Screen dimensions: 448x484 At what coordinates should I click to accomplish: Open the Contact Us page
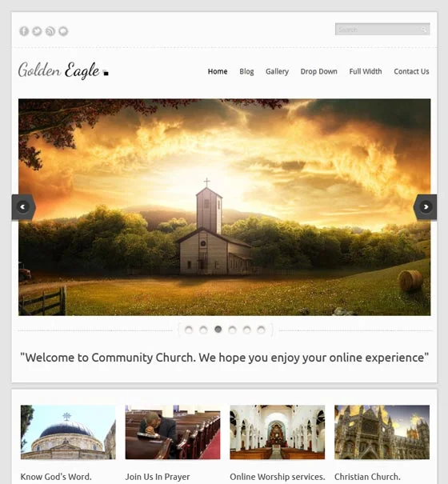pyautogui.click(x=411, y=72)
